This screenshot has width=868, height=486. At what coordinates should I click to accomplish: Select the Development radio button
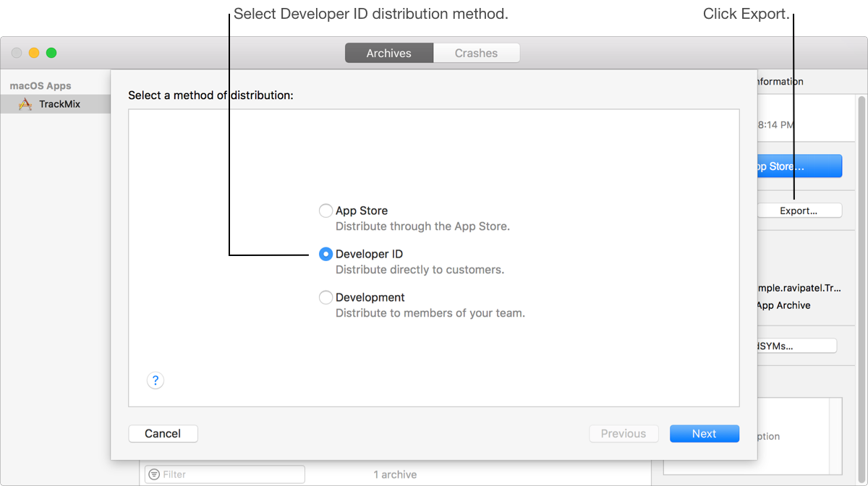point(325,297)
